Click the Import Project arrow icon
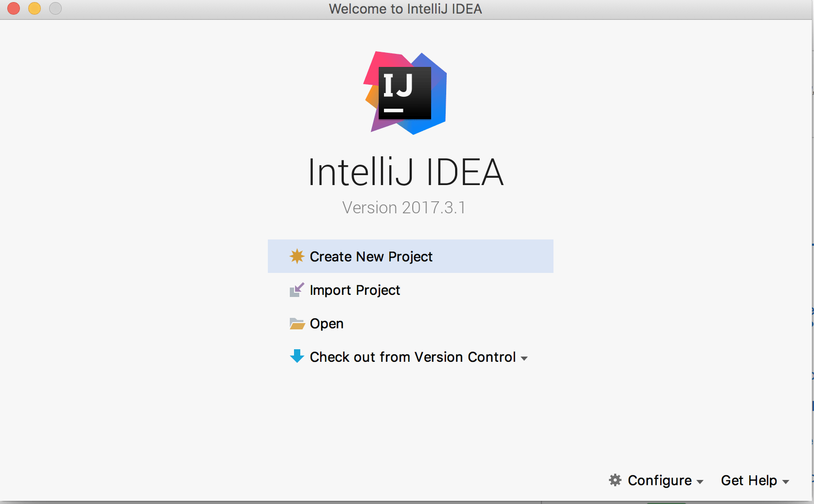814x504 pixels. [297, 290]
